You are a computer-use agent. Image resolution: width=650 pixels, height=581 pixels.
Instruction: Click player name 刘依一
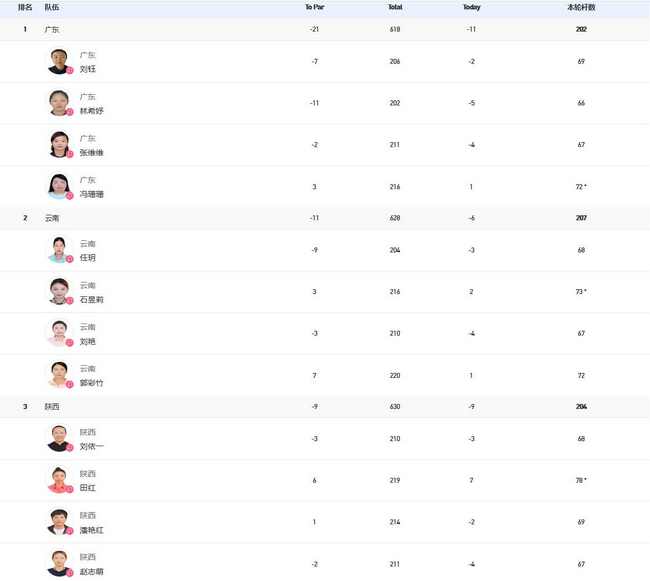91,446
